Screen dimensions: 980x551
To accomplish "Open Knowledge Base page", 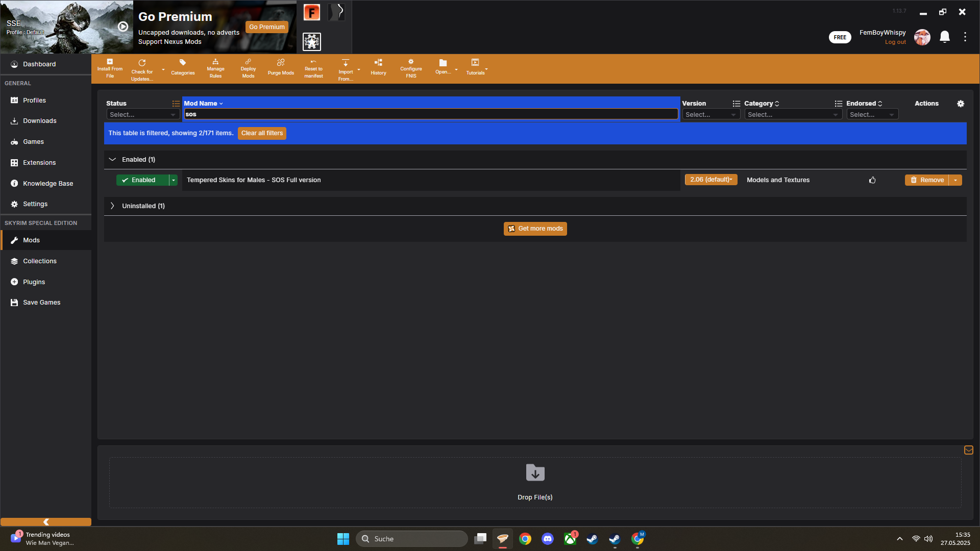I will coord(46,184).
